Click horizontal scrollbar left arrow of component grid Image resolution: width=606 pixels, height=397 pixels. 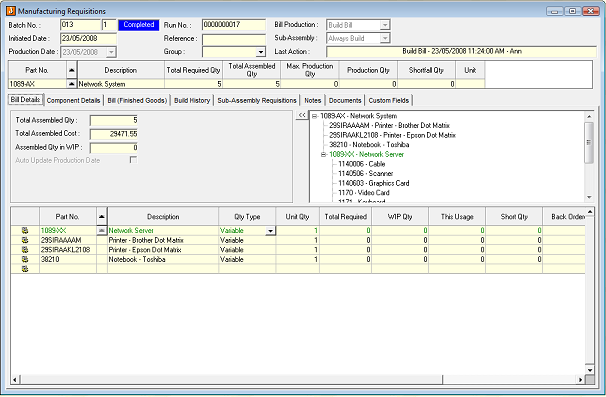click(15, 380)
